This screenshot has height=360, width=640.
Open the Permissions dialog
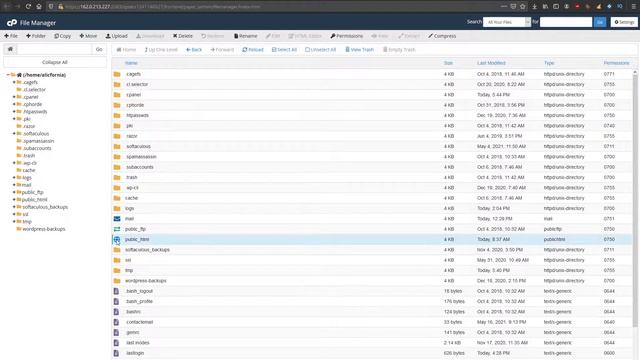347,36
